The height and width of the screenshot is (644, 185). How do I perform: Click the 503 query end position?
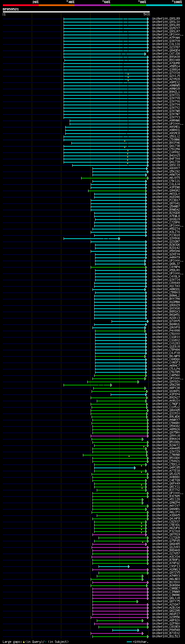(x=146, y=14)
